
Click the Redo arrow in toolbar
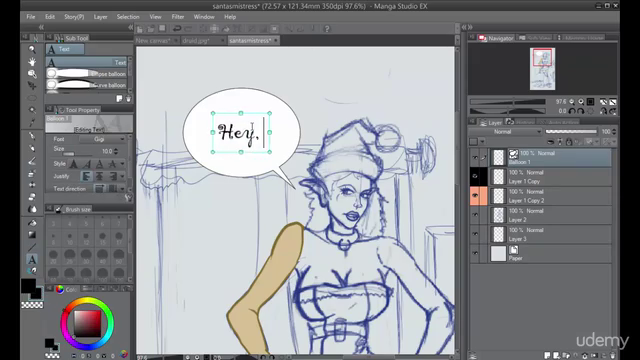[x=188, y=29]
